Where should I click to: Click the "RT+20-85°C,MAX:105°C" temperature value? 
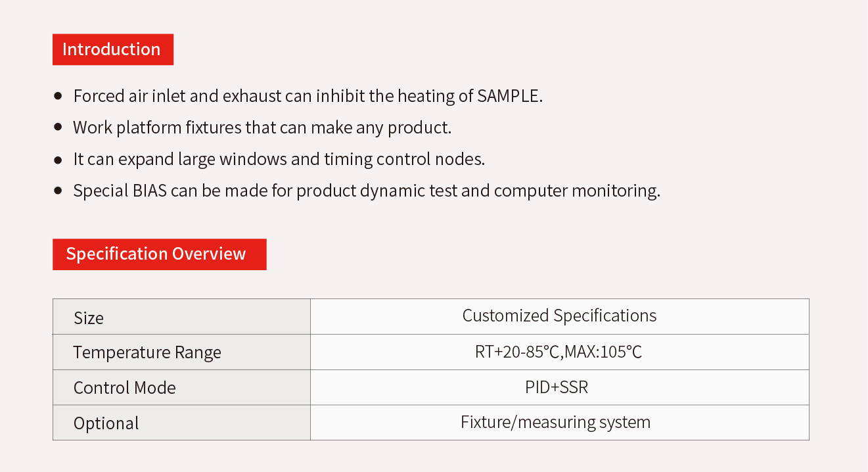(x=559, y=352)
